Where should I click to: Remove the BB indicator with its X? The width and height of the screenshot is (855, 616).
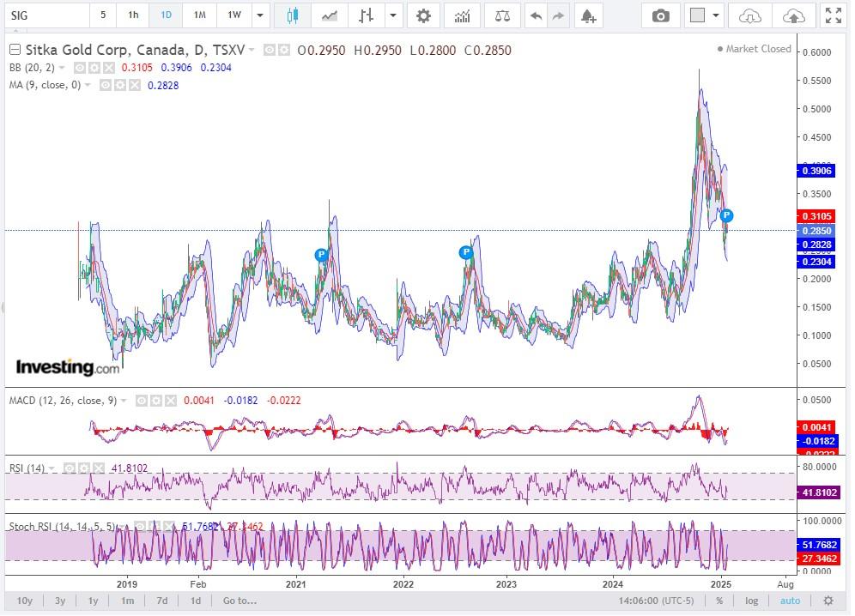(108, 68)
